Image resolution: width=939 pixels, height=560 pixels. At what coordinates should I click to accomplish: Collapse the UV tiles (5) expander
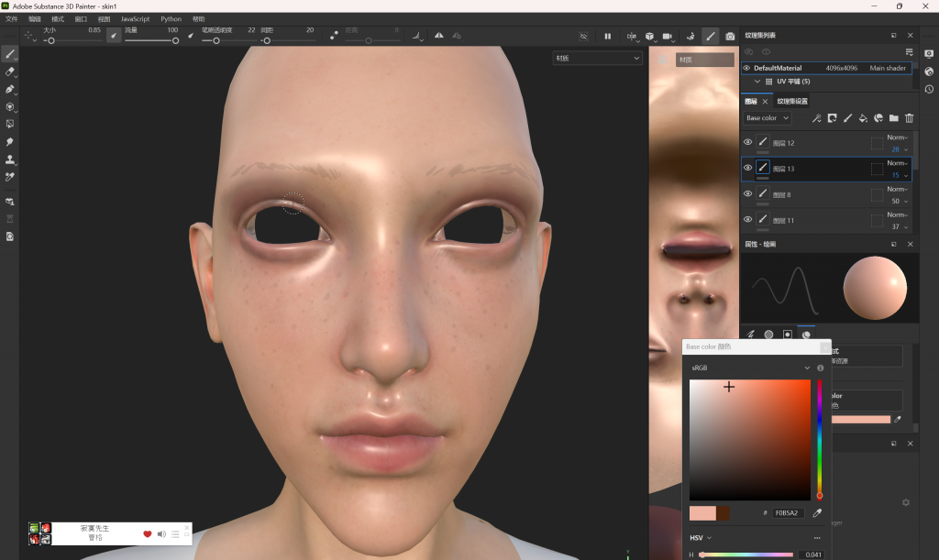757,82
